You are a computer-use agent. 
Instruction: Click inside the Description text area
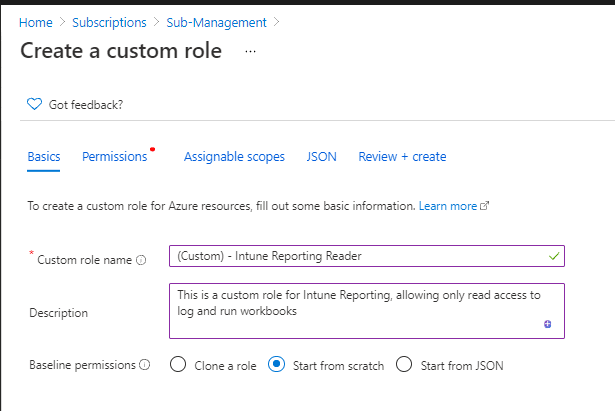coord(367,311)
